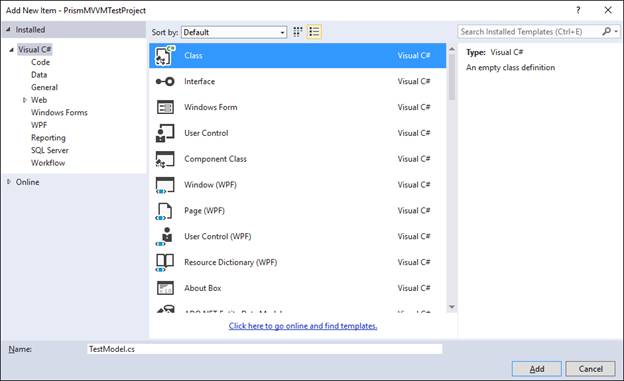Open the search options dropdown arrow
This screenshot has height=381, width=624.
616,31
